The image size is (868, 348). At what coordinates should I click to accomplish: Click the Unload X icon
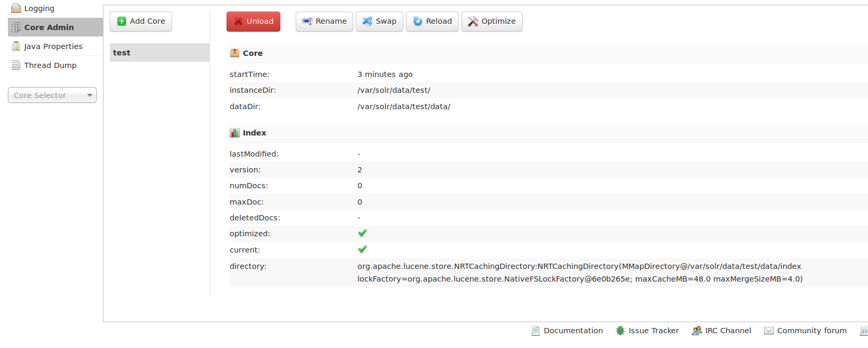[x=239, y=21]
